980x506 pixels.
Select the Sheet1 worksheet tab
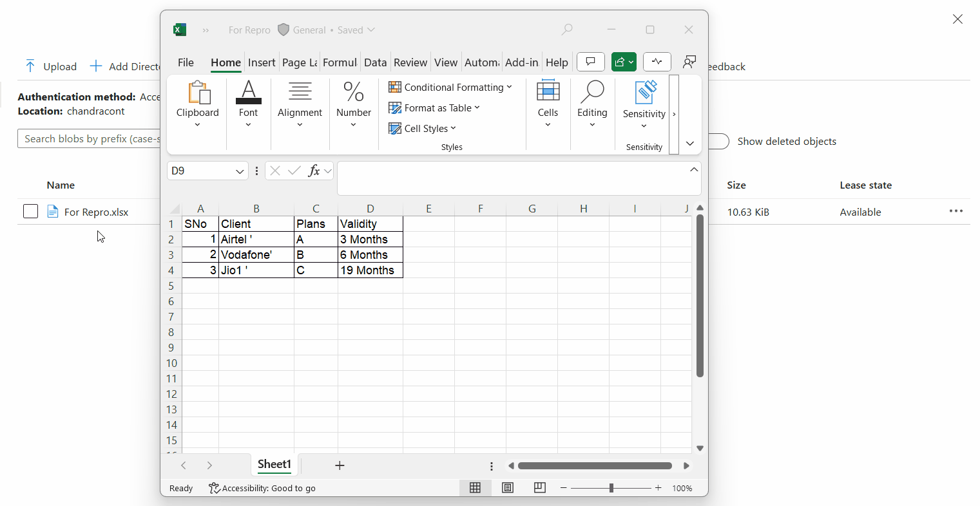274,464
